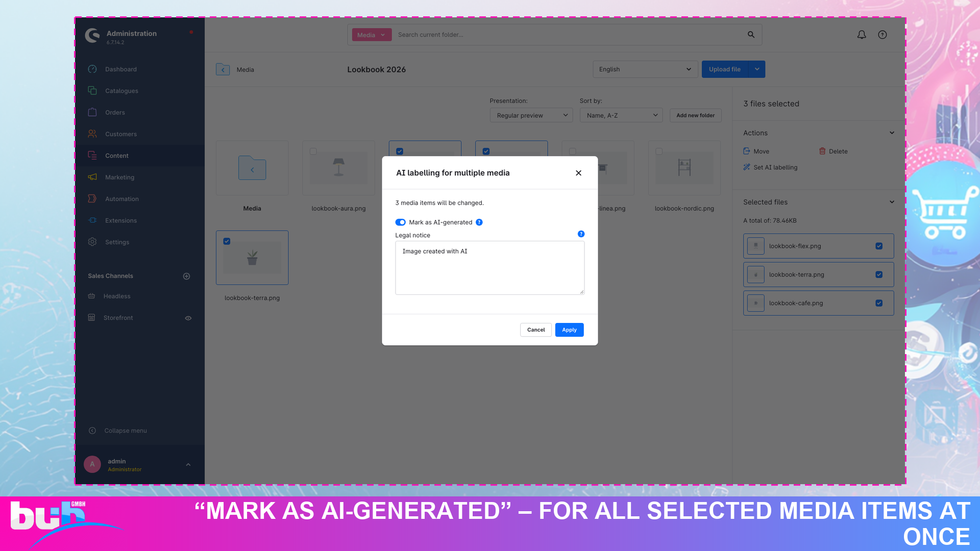Image resolution: width=980 pixels, height=551 pixels.
Task: Open the Customers sidebar icon
Action: 92,134
